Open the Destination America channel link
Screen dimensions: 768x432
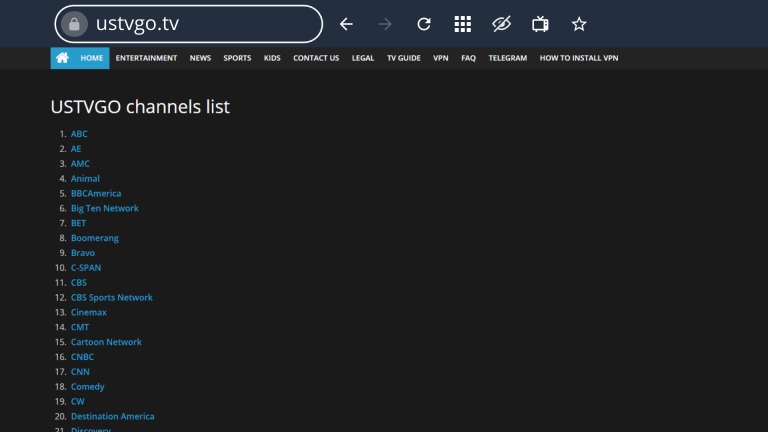113,416
